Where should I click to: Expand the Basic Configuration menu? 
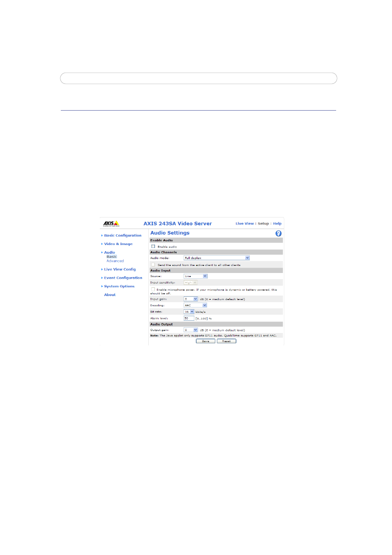coord(122,236)
